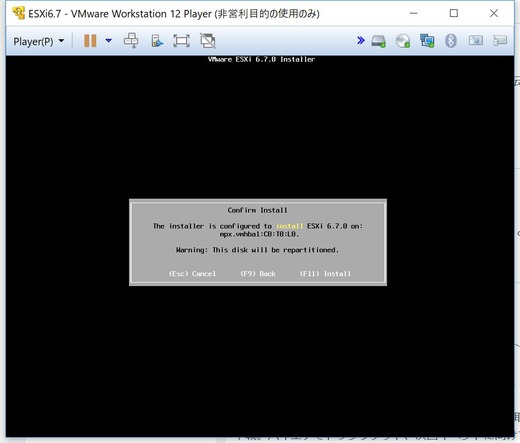This screenshot has width=520, height=443.
Task: Click (F11) Install in Confirm Install dialog
Action: coord(325,274)
